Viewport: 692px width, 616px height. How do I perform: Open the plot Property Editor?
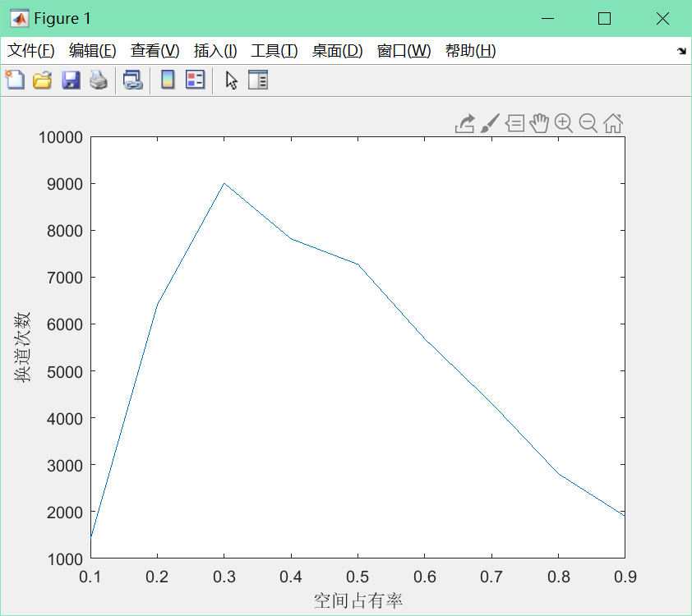pos(257,80)
